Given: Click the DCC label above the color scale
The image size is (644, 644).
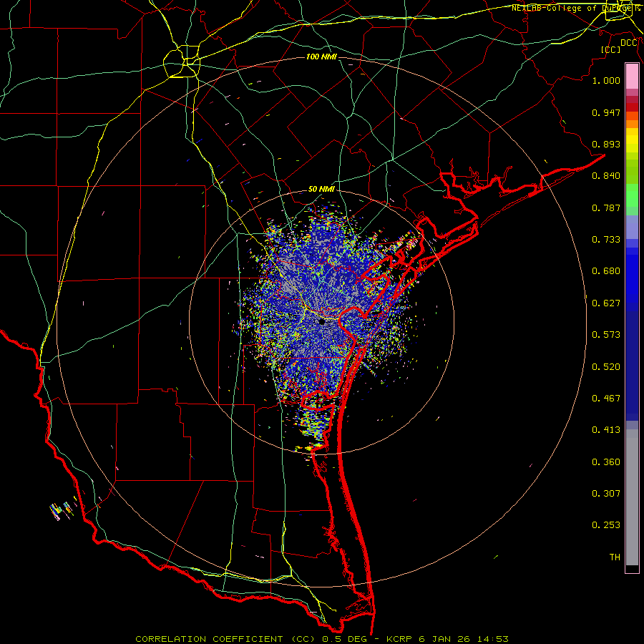Looking at the screenshot, I should pos(629,43).
